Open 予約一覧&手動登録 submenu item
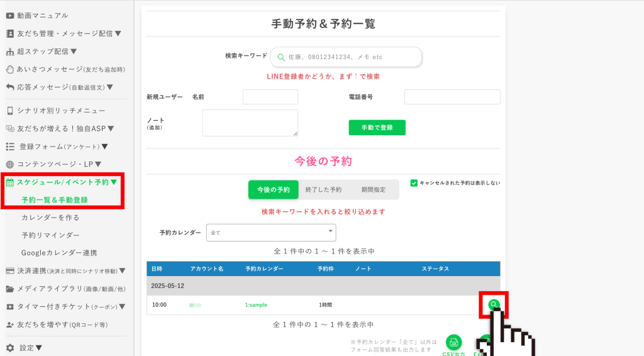Viewport: 644px width, 356px height. (x=55, y=200)
